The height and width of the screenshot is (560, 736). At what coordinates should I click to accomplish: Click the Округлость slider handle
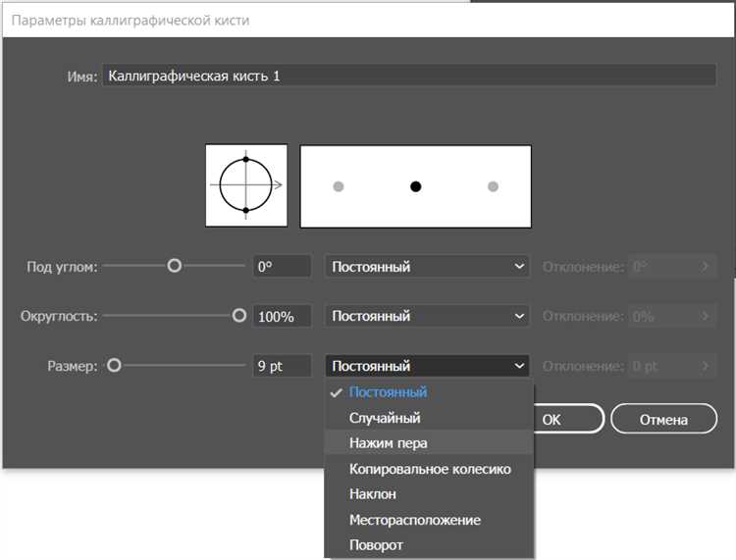tap(238, 316)
